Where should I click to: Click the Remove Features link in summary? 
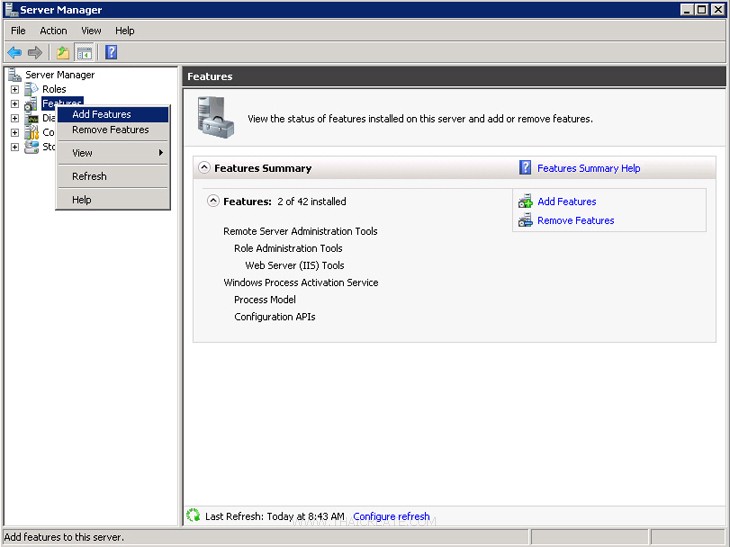[575, 220]
